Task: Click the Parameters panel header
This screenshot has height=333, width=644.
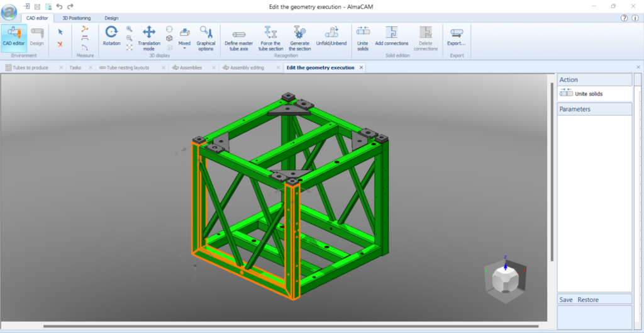Action: click(594, 110)
